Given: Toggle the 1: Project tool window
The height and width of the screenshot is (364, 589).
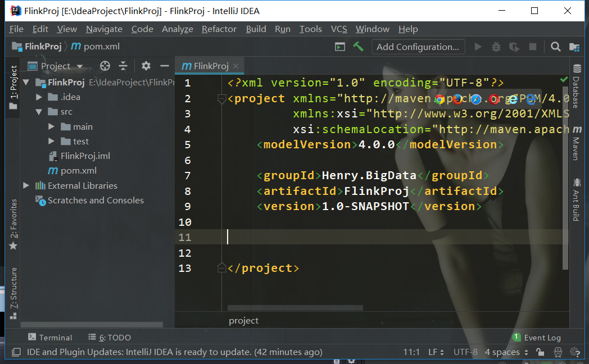Looking at the screenshot, I should pos(13,87).
